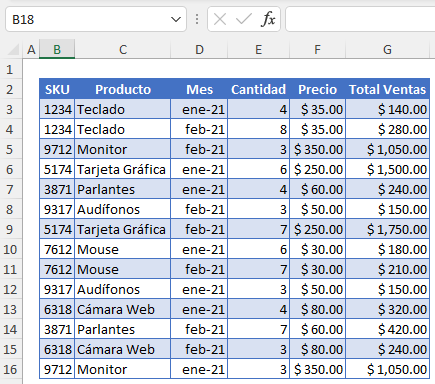This screenshot has height=384, width=435.
Task: Click the Enter checkmark icon in formula bar
Action: (x=244, y=19)
